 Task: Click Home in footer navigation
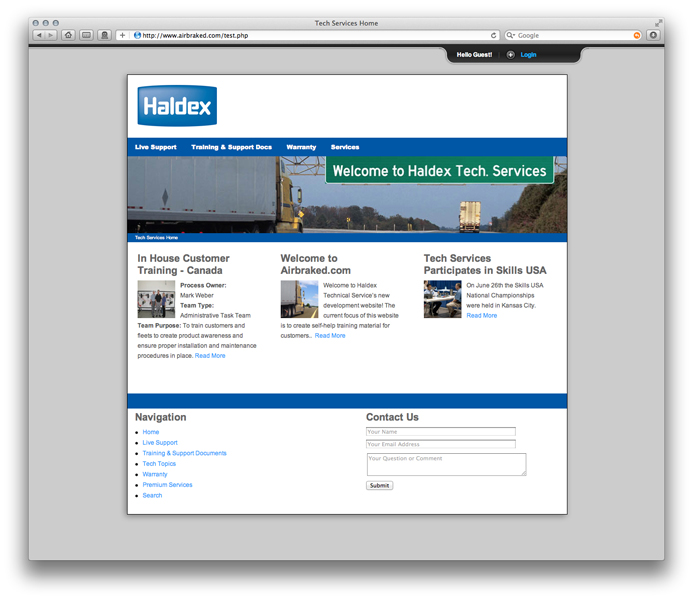point(151,432)
